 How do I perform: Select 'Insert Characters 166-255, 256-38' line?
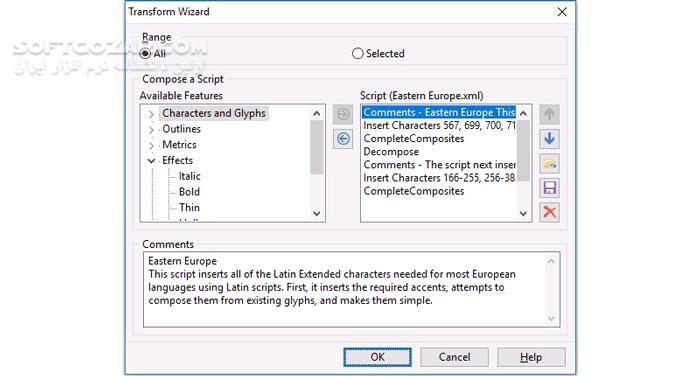pyautogui.click(x=439, y=178)
